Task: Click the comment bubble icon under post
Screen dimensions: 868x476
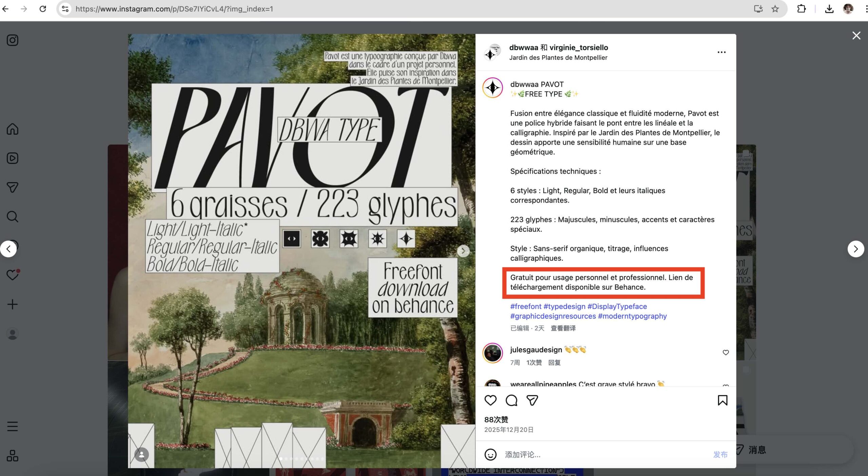Action: (x=511, y=400)
